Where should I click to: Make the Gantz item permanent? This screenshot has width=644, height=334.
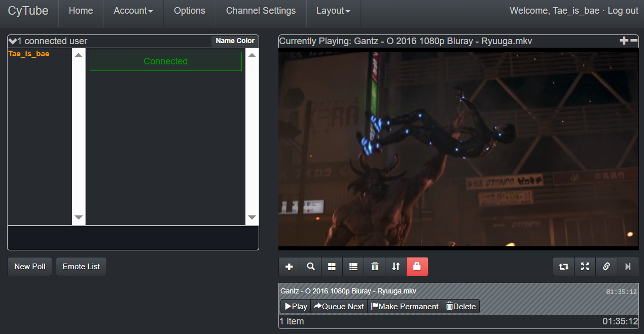point(405,306)
